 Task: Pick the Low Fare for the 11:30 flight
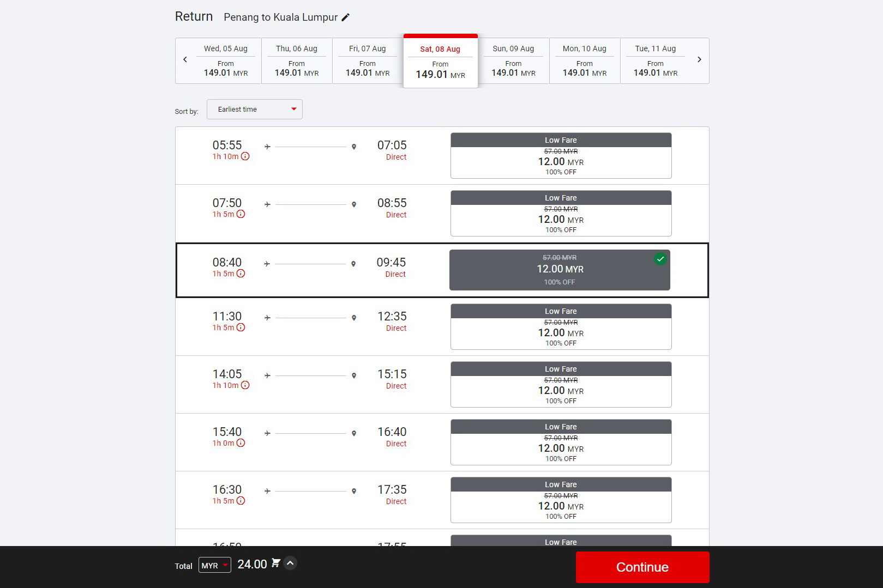point(561,326)
